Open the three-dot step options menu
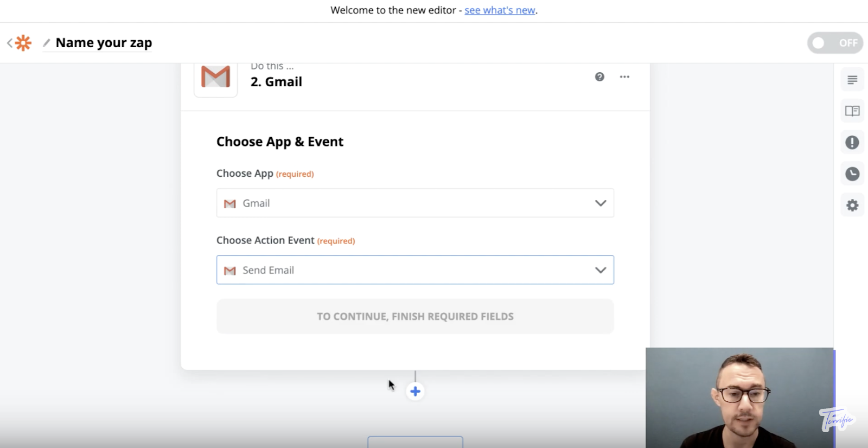The width and height of the screenshot is (868, 448). [x=624, y=76]
